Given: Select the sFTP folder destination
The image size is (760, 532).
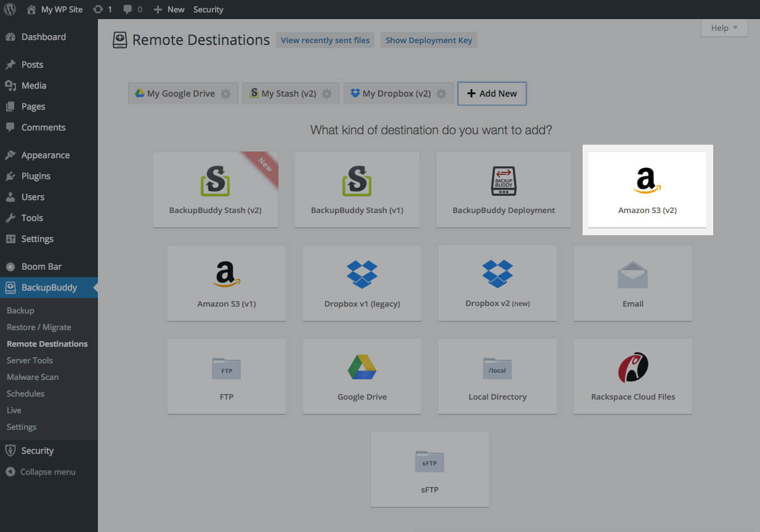Looking at the screenshot, I should coord(430,469).
